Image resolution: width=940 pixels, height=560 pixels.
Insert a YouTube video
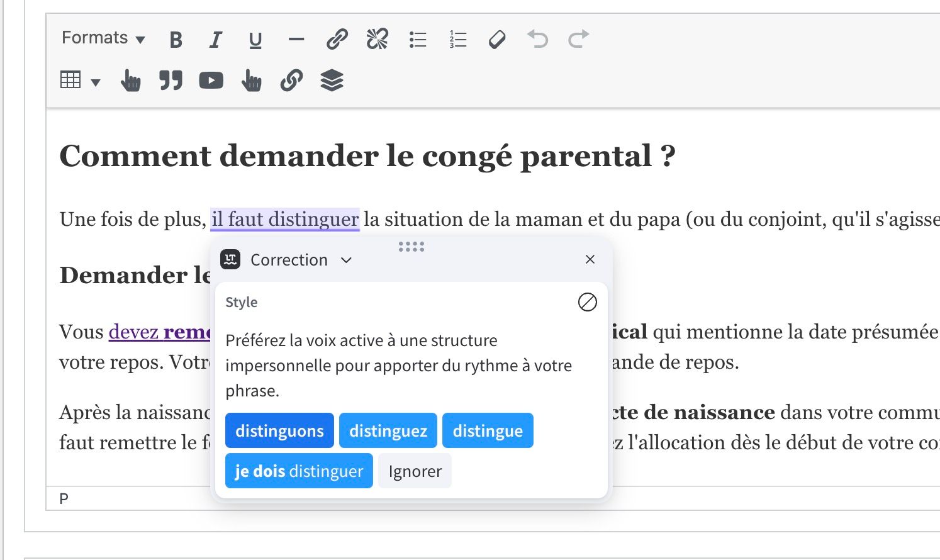211,80
